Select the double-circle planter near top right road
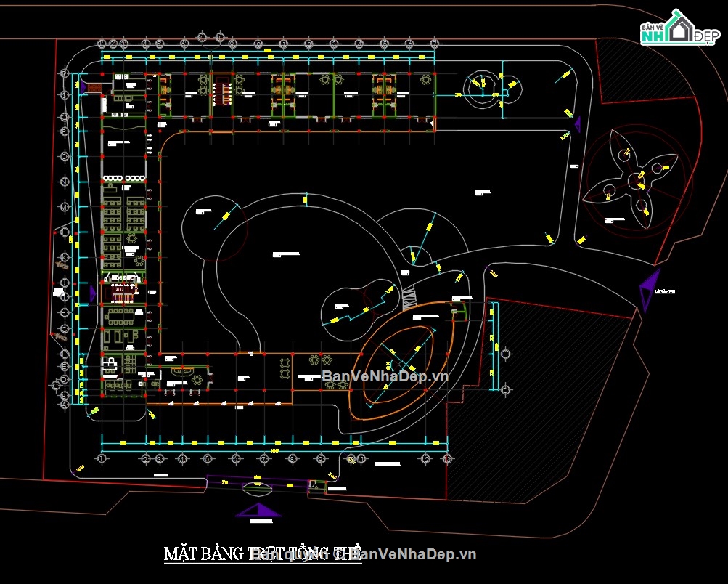Screen dimensions: 728x584 (x=491, y=89)
